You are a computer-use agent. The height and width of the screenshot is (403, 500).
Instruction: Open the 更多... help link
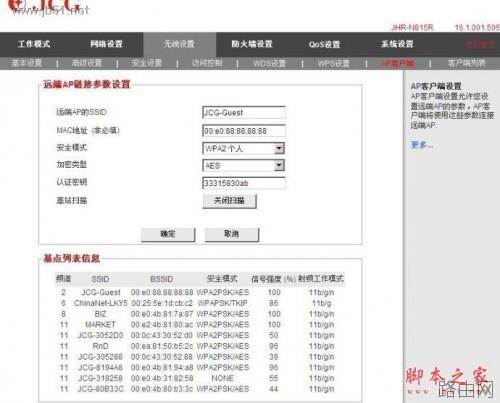click(422, 145)
